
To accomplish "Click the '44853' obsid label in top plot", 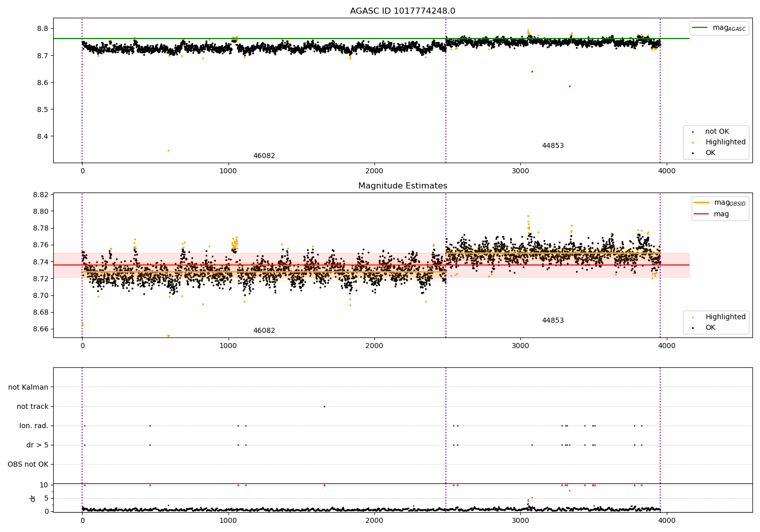I will point(553,146).
